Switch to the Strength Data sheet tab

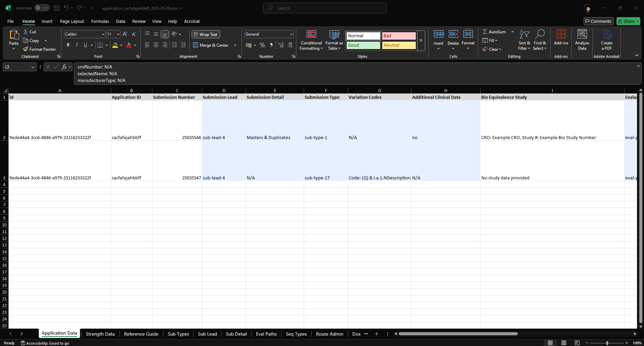(100, 334)
